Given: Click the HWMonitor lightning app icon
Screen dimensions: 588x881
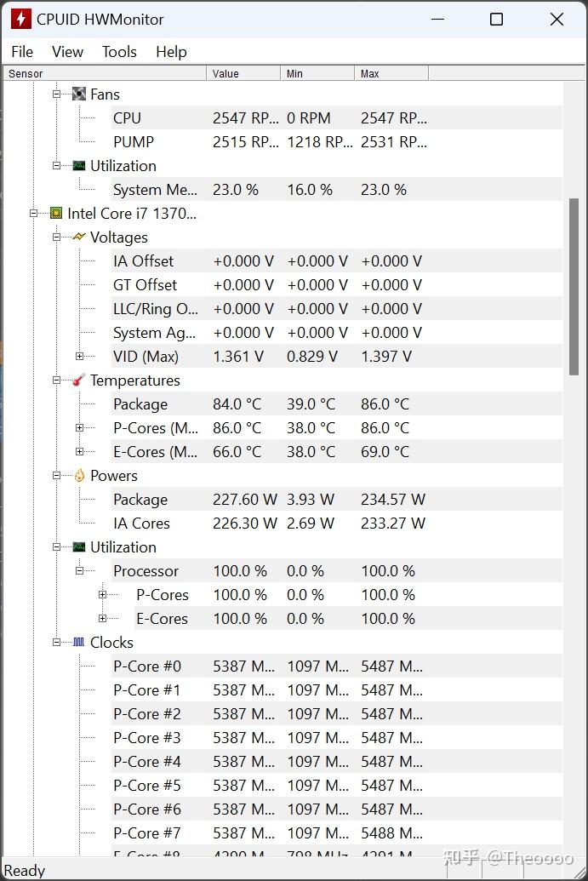Looking at the screenshot, I should pyautogui.click(x=20, y=19).
